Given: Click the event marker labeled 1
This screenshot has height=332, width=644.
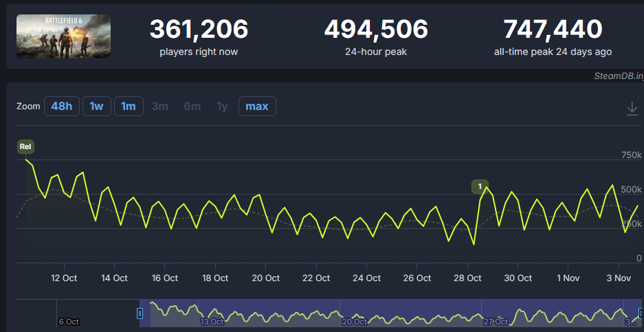Looking at the screenshot, I should tap(480, 186).
